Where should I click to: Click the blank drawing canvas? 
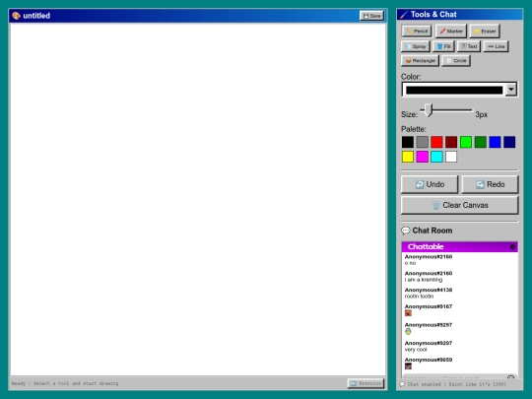(198, 199)
